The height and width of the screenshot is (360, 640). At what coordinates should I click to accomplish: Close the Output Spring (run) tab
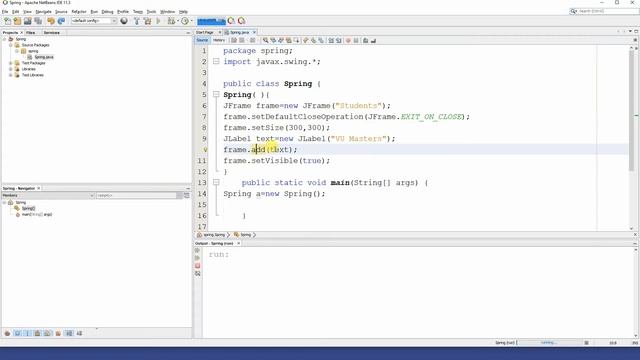coord(238,243)
